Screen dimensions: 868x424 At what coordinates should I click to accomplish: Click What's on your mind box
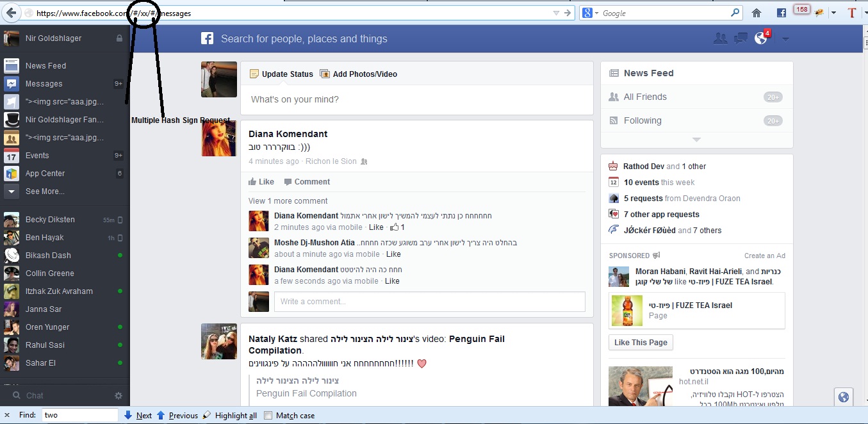[x=416, y=100]
